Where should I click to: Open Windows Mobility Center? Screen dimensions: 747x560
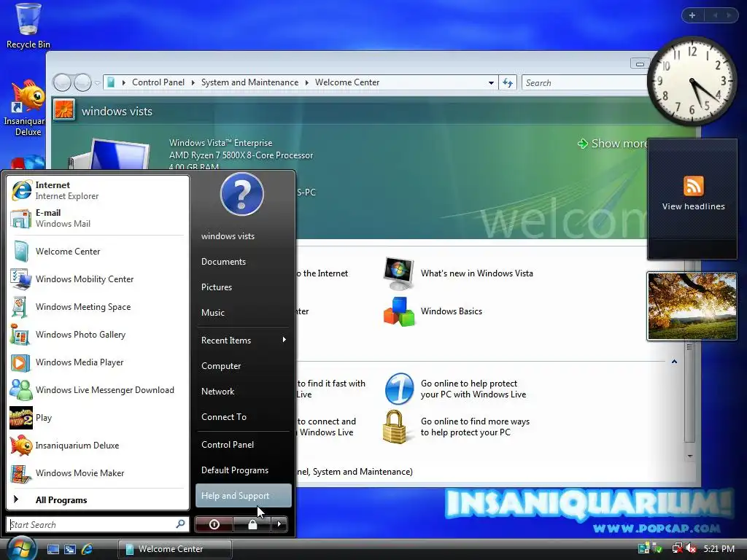(97, 279)
